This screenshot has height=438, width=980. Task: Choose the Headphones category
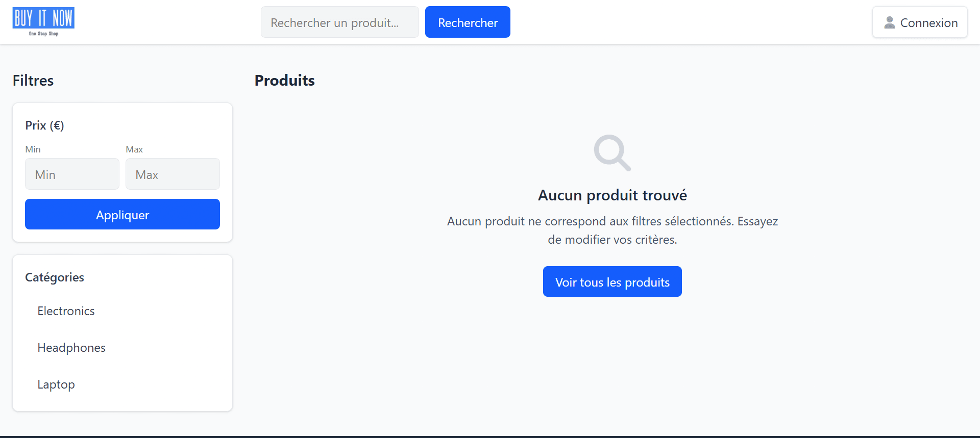(71, 348)
